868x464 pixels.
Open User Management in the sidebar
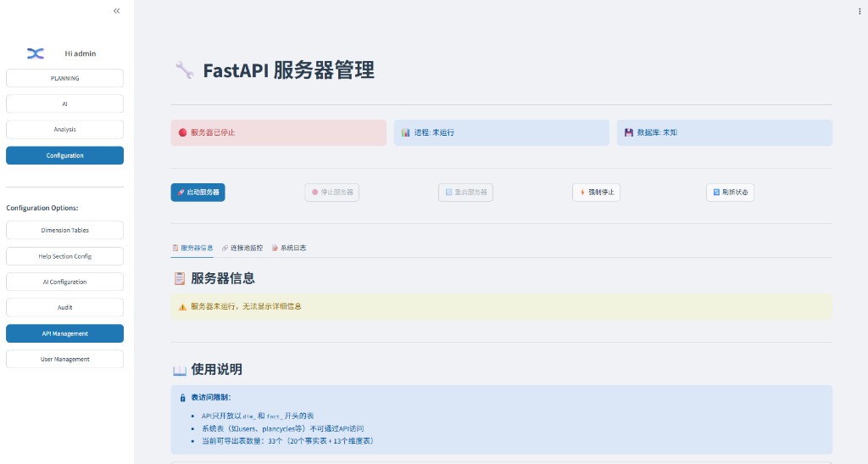coord(64,359)
